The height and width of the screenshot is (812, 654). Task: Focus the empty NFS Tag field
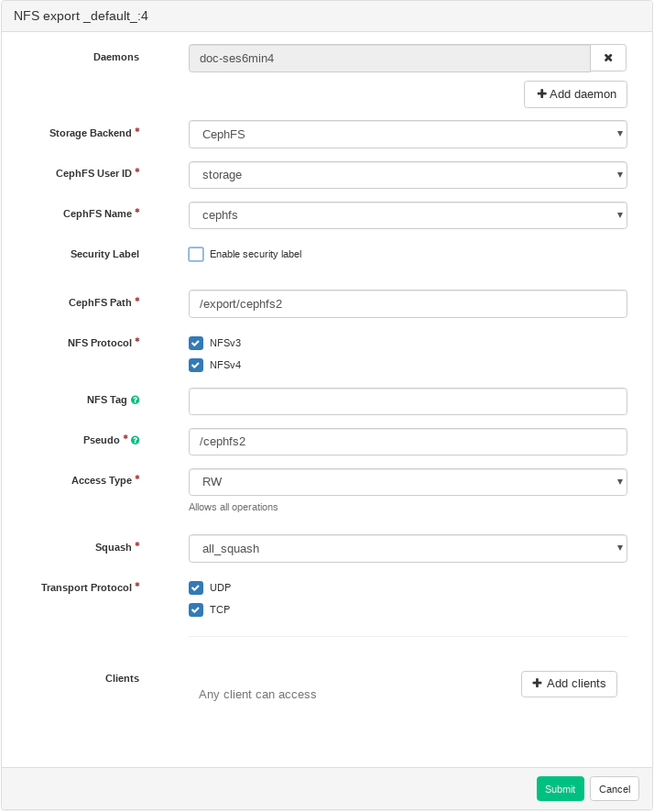(x=408, y=401)
